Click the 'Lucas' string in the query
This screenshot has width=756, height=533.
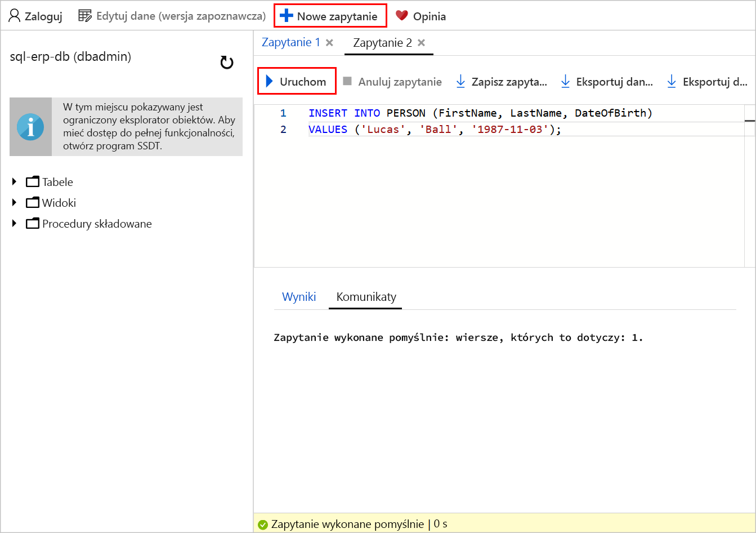coord(383,130)
